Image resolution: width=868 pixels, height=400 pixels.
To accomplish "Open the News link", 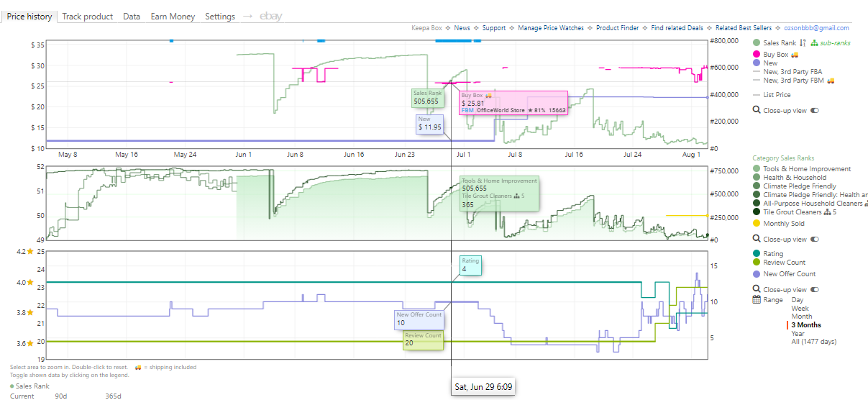I will pos(462,28).
